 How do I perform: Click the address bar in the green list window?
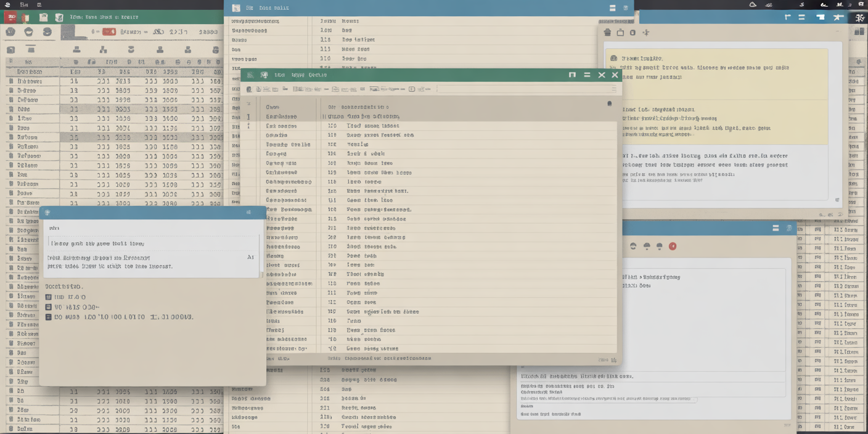[524, 89]
